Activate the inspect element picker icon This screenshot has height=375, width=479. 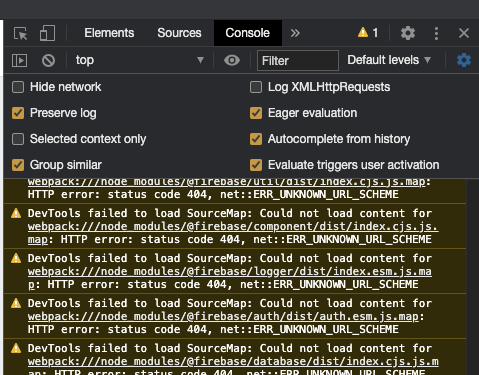coord(21,33)
